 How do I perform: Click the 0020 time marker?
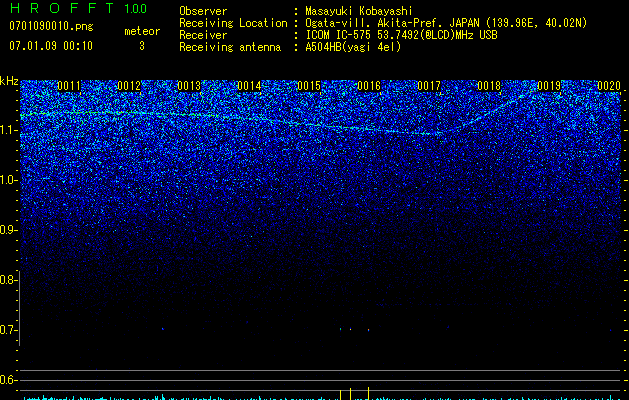[x=609, y=86]
